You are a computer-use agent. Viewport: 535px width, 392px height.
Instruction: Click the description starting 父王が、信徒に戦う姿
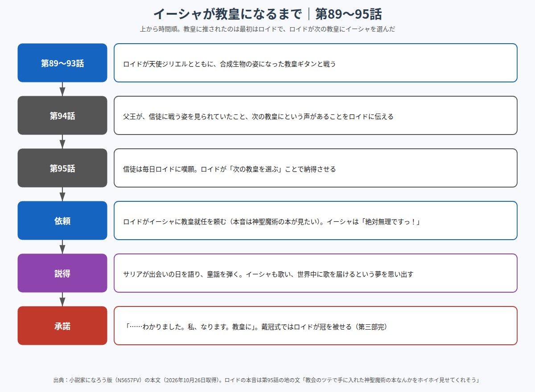pyautogui.click(x=316, y=115)
